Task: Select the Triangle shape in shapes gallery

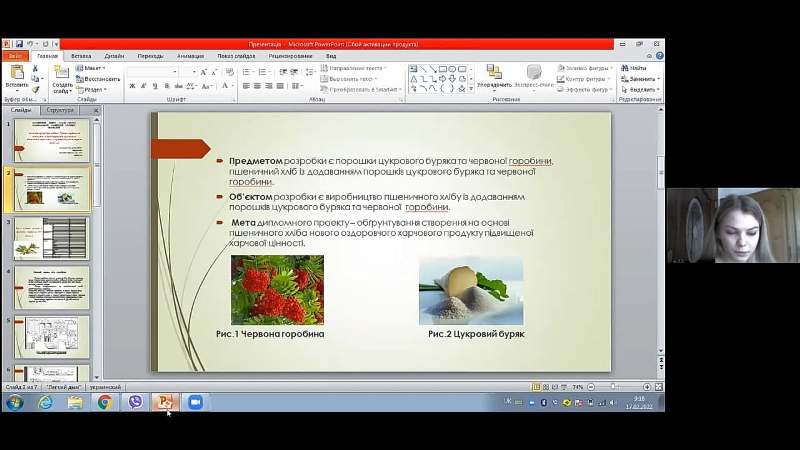Action: click(413, 79)
